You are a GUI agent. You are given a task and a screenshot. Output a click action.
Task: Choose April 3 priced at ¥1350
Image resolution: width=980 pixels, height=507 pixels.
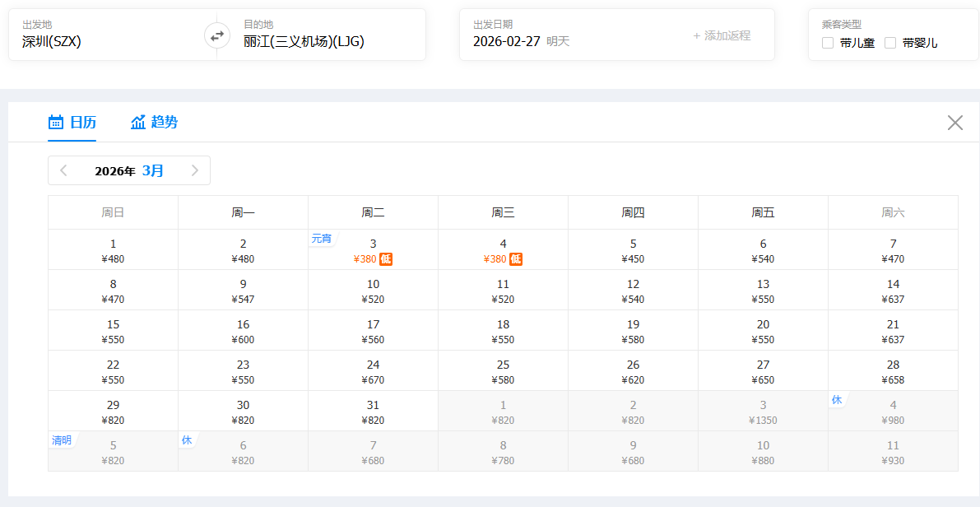(x=763, y=412)
